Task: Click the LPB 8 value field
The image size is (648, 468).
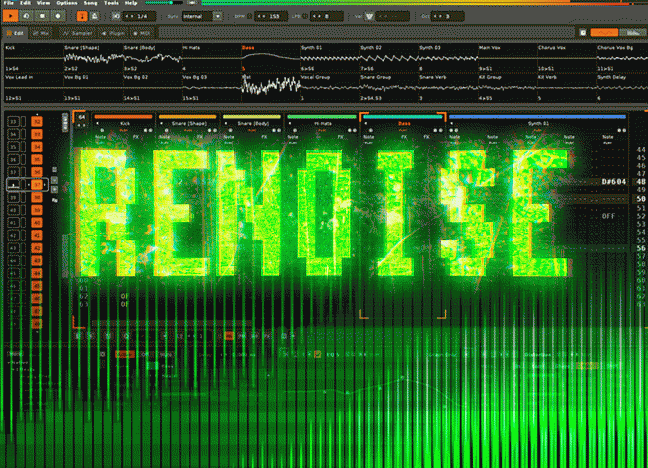Action: pos(326,16)
